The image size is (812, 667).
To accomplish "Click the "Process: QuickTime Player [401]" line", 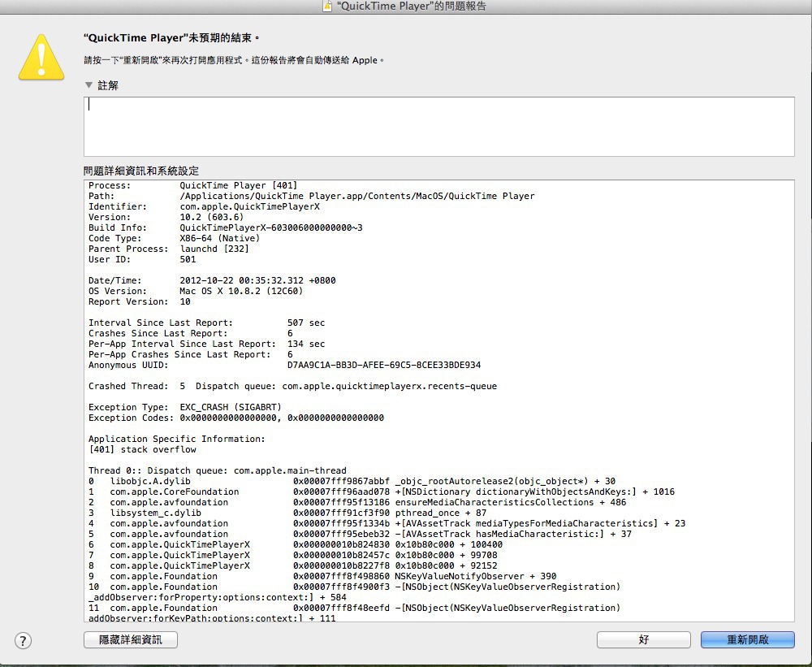I will (x=192, y=185).
